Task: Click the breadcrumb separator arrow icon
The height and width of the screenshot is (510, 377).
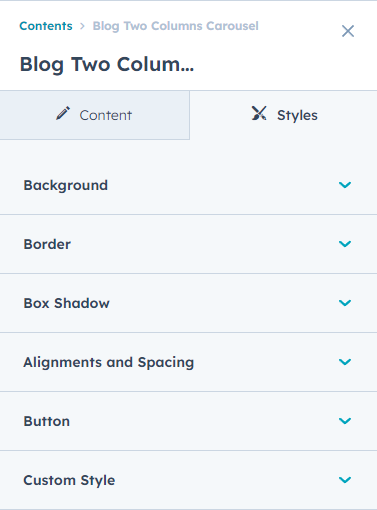Action: coord(82,26)
